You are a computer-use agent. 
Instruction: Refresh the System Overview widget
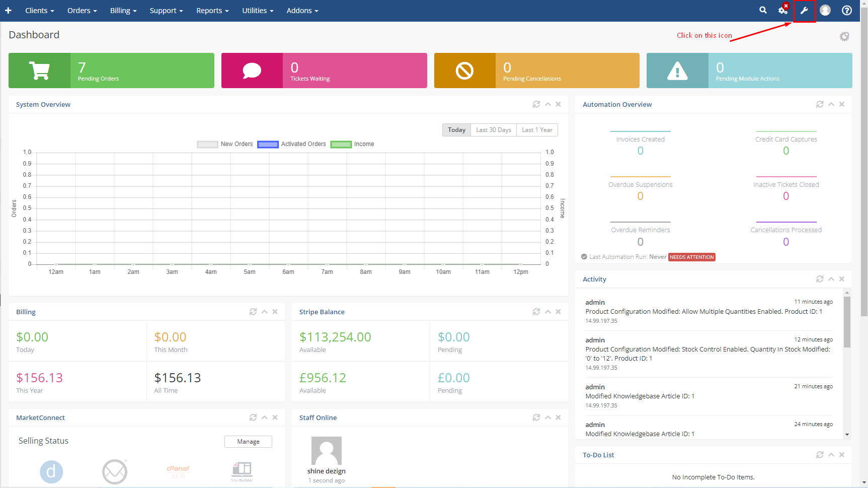pyautogui.click(x=536, y=104)
